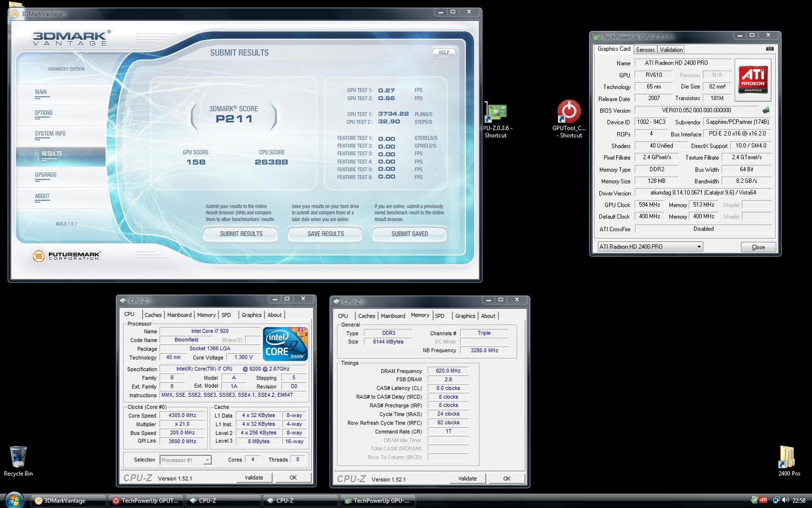Open the graphics card selector dropdown in GPU-Z

650,246
